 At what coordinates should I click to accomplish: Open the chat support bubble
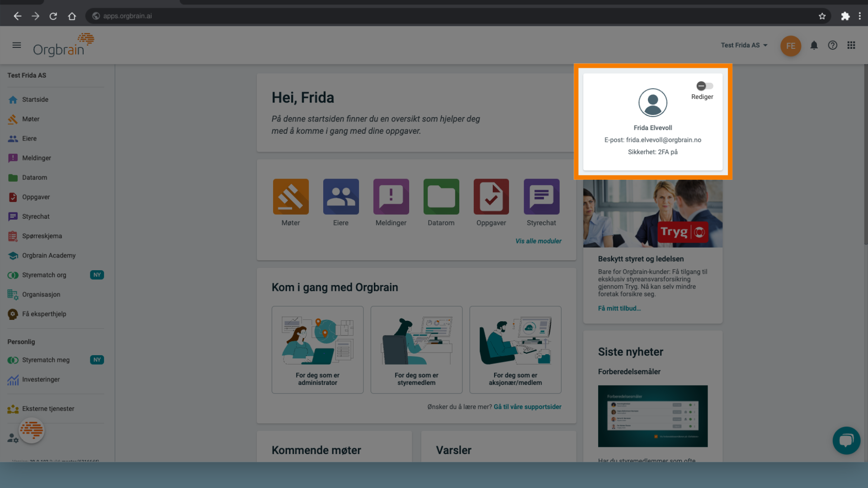point(846,441)
